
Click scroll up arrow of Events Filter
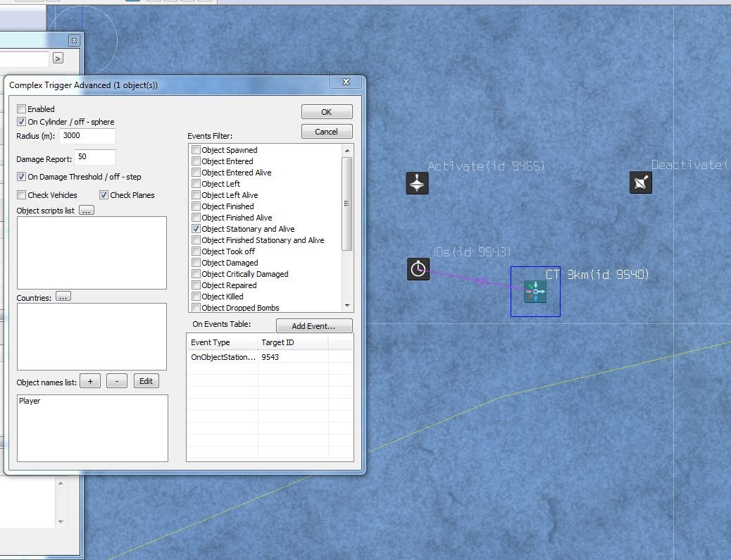[347, 150]
